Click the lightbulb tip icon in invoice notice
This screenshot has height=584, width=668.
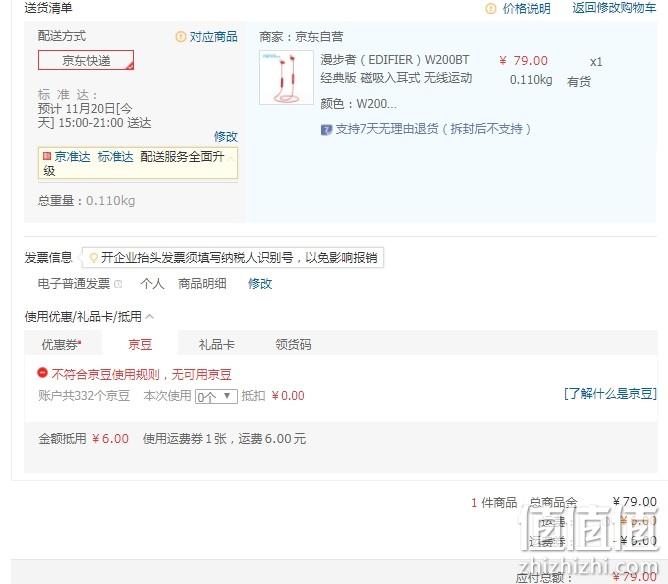93,258
